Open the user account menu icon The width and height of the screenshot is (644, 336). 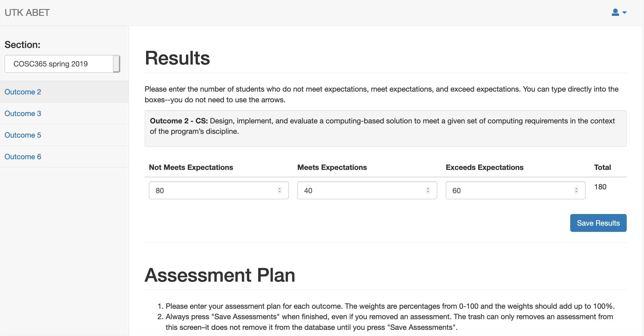click(615, 12)
